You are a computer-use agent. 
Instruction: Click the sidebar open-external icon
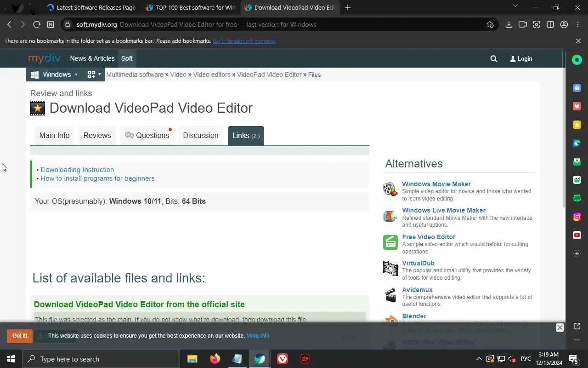pos(577,326)
